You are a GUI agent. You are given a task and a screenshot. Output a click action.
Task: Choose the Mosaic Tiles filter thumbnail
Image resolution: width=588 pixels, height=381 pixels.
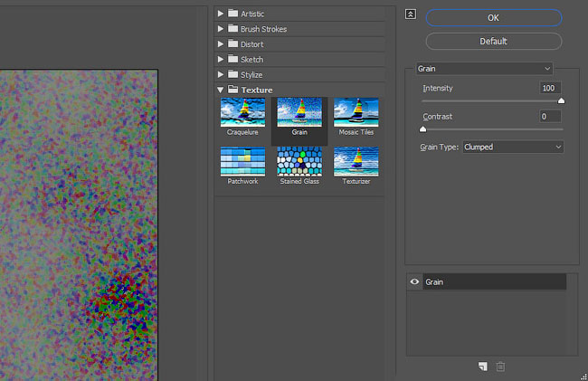pos(356,112)
